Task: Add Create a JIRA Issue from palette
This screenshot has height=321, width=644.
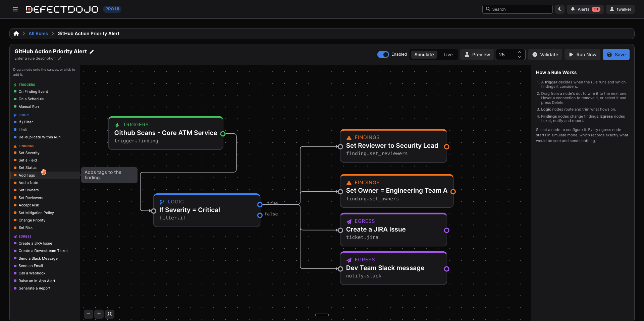Action: [x=45, y=243]
